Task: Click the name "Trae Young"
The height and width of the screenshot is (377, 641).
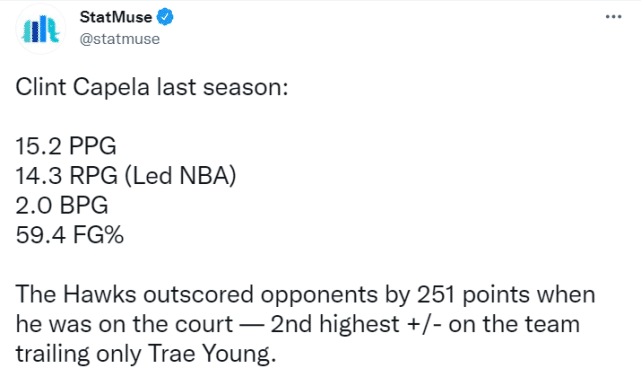Action: 208,354
